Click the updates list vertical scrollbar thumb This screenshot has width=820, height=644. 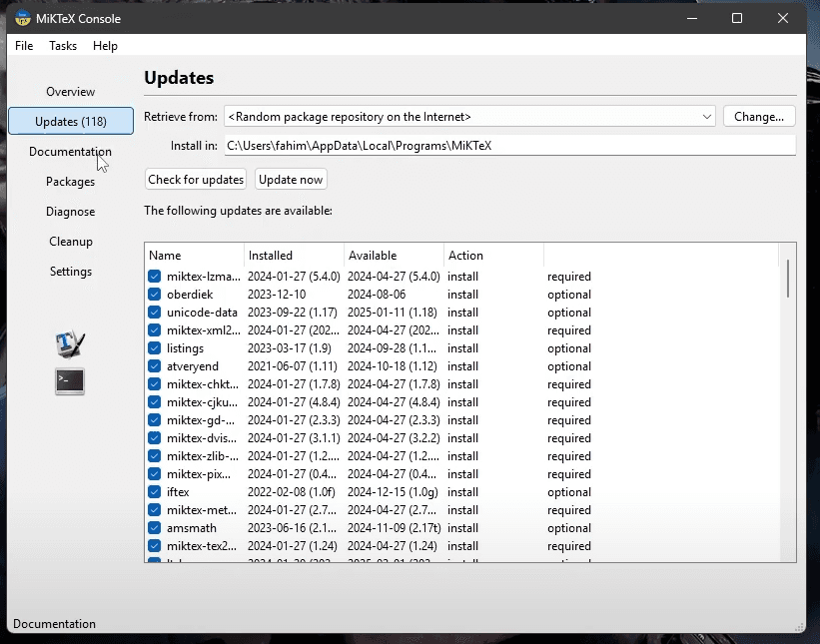788,279
